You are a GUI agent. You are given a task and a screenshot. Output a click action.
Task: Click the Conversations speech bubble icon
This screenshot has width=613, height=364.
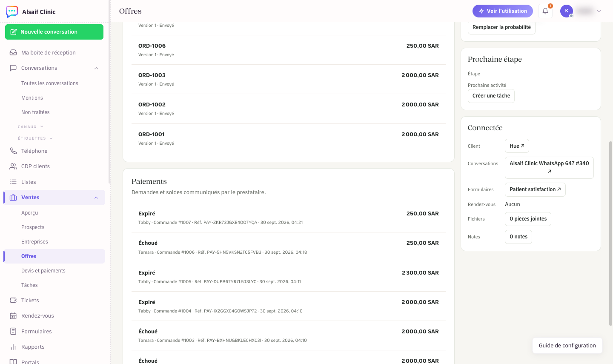click(x=13, y=68)
